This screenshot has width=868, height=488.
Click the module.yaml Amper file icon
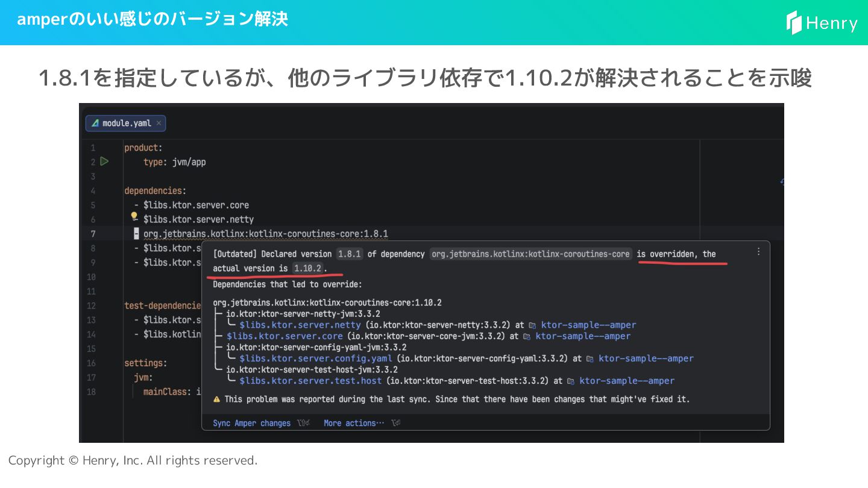pyautogui.click(x=95, y=124)
